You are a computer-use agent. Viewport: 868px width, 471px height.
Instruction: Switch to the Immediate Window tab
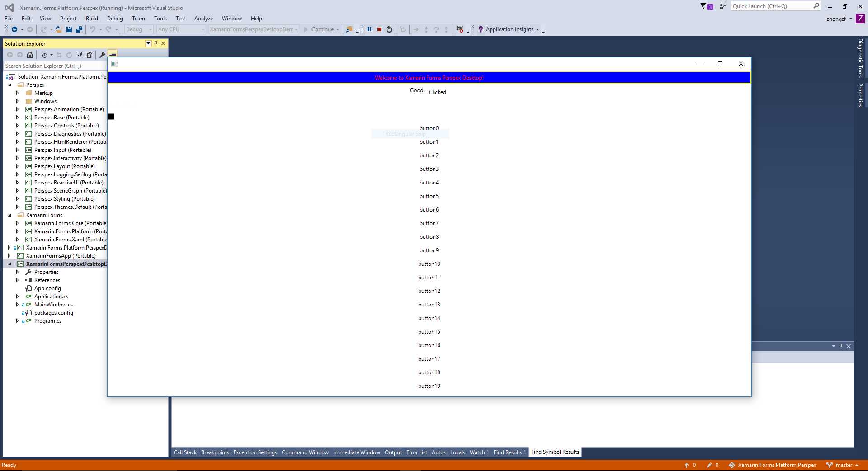pyautogui.click(x=357, y=452)
